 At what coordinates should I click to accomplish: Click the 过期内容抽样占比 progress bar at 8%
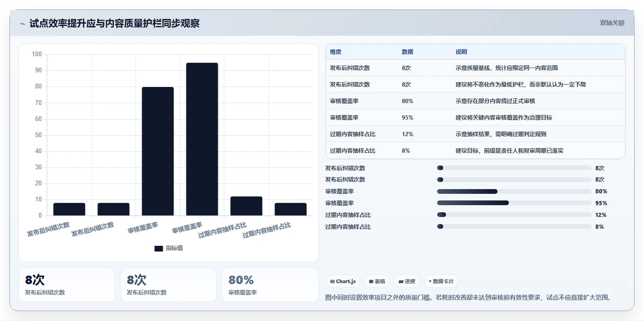point(514,227)
